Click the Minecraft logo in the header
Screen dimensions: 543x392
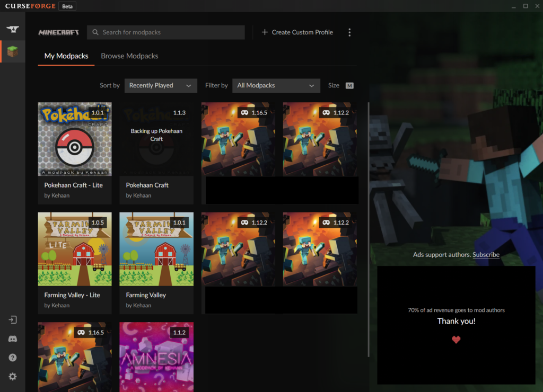(x=58, y=32)
